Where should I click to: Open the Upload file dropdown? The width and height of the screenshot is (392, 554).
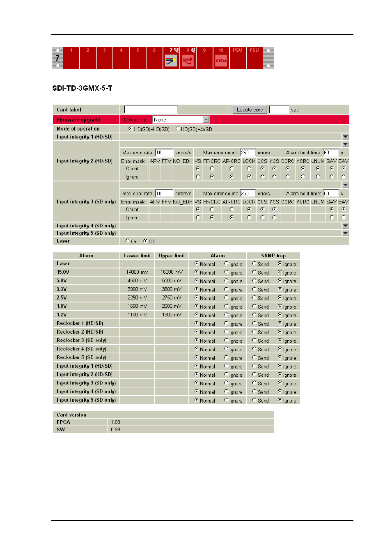click(x=181, y=120)
